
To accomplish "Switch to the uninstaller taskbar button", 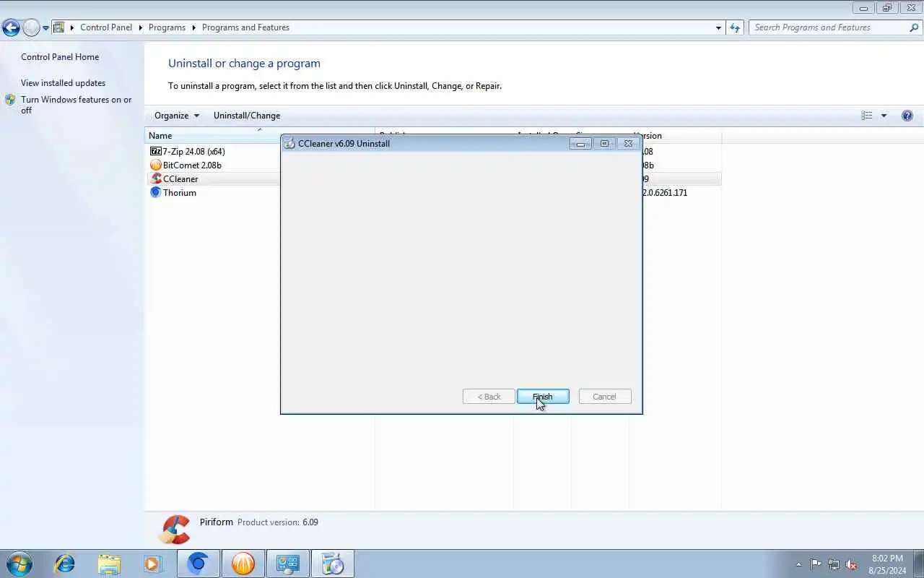I will tap(333, 564).
